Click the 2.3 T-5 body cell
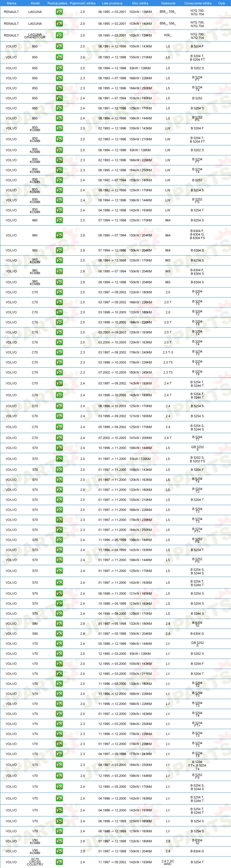Image resolution: width=231 pixels, height=868 pixels. point(168,352)
